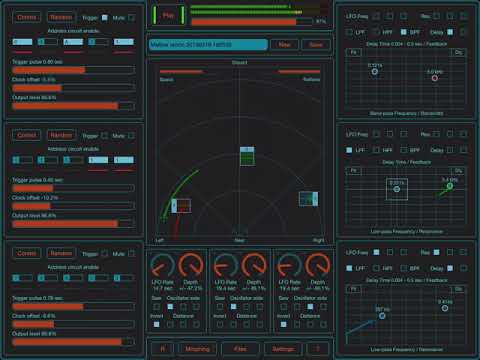Select the center sound object in space view

click(247, 156)
